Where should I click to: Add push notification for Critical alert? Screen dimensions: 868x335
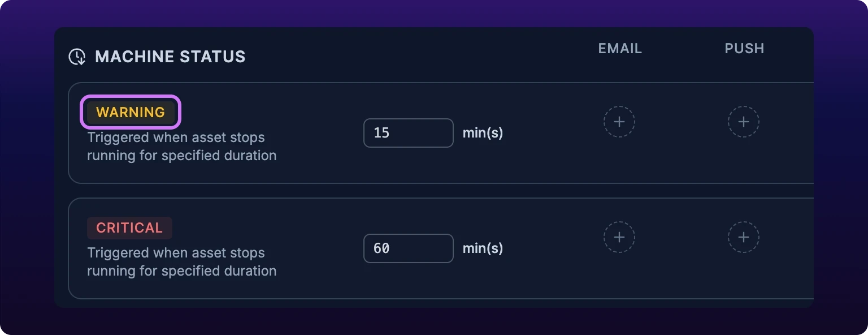pyautogui.click(x=744, y=237)
